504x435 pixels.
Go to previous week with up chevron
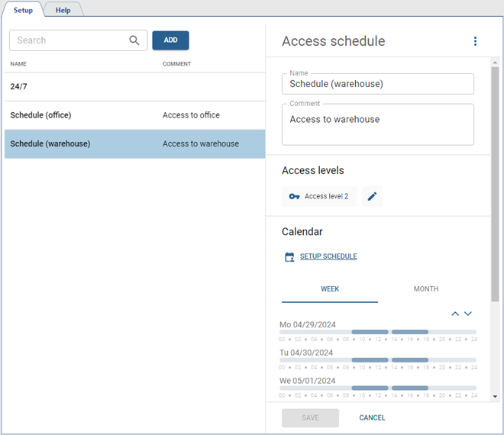[x=456, y=314]
